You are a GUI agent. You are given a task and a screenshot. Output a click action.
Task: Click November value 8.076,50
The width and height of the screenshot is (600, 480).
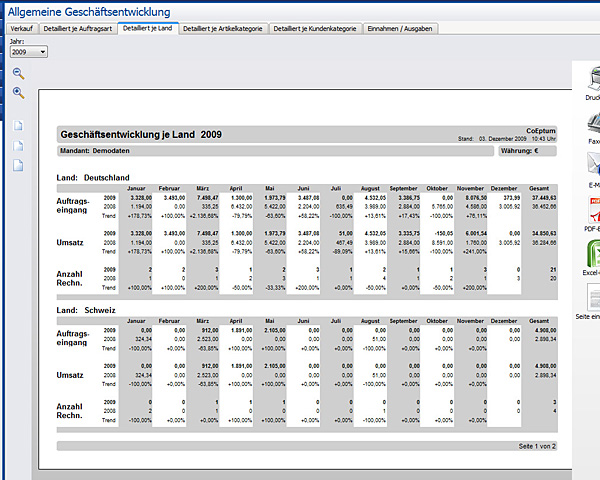(476, 198)
